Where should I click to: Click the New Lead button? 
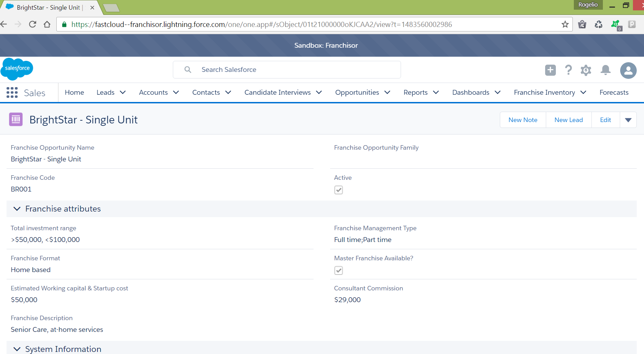pos(569,120)
